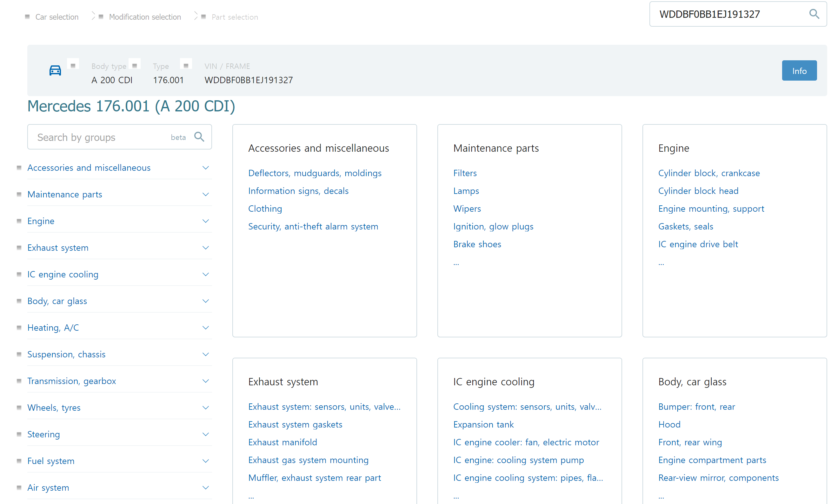Click the VIN search magnifier icon

point(814,14)
